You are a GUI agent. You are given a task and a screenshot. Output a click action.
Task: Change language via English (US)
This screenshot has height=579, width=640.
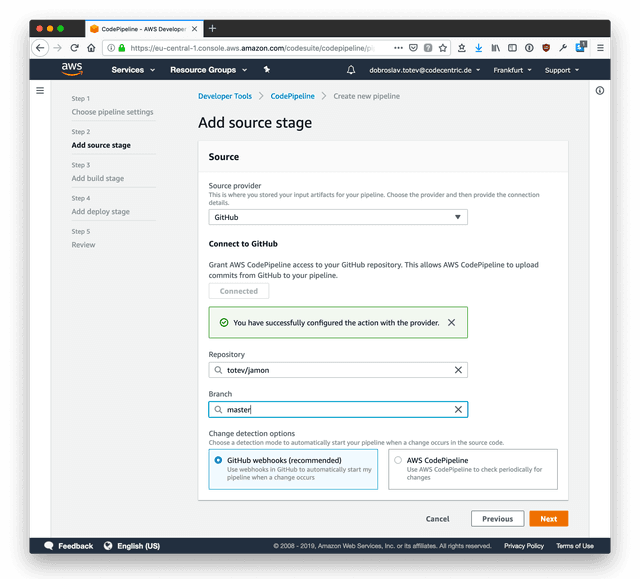tap(138, 546)
